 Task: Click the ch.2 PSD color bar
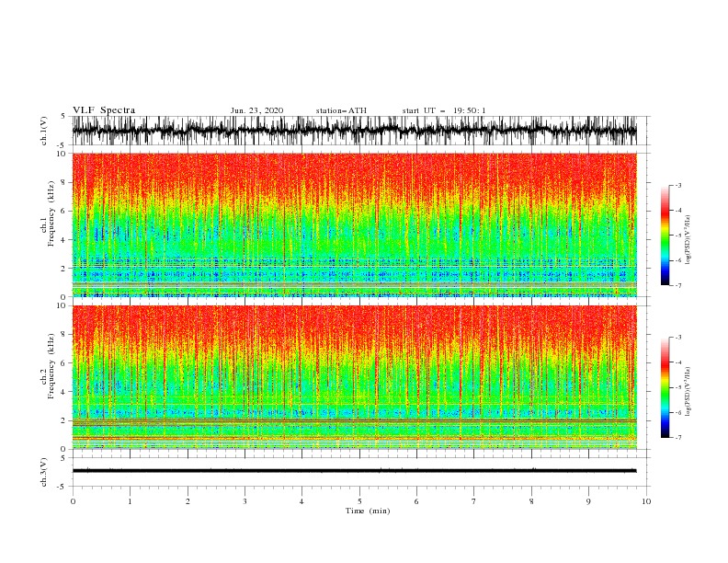pyautogui.click(x=665, y=387)
